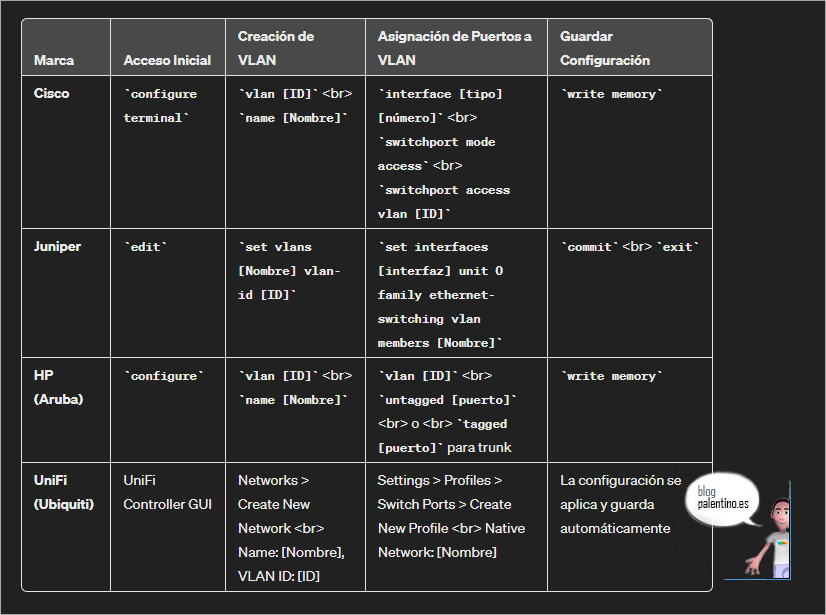Click the blog palentino.es speech bubble logo

pos(723,497)
